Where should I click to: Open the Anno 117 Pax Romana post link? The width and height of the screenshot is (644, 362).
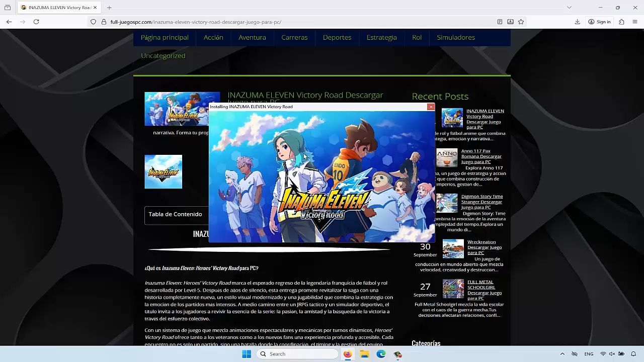point(481,156)
